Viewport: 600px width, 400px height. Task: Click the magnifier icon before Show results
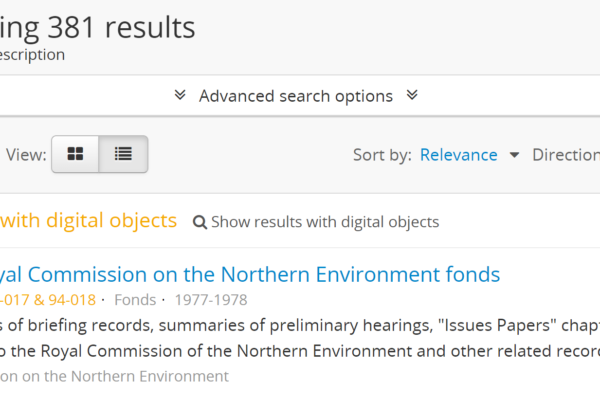[x=200, y=222]
